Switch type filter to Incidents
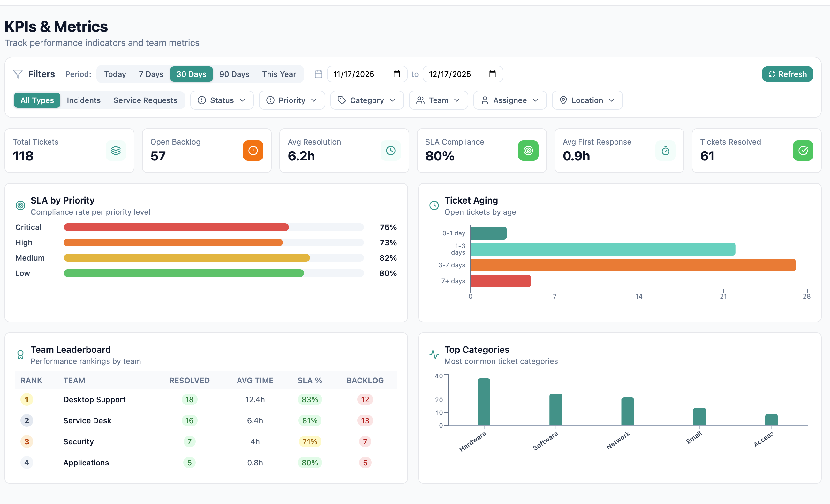Screen dimensions: 830x504 pos(84,100)
